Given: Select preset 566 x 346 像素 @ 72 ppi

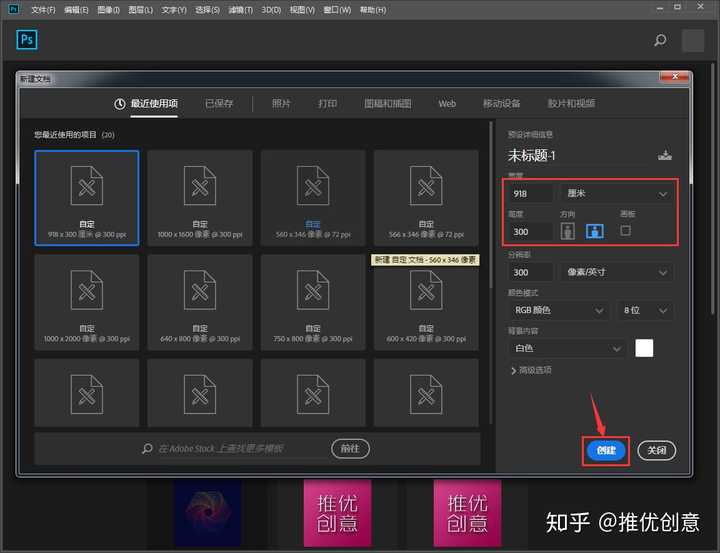Looking at the screenshot, I should coord(426,198).
